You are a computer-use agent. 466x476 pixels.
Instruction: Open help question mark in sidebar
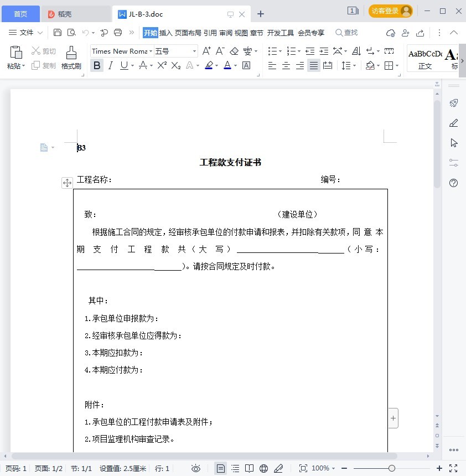point(454,183)
